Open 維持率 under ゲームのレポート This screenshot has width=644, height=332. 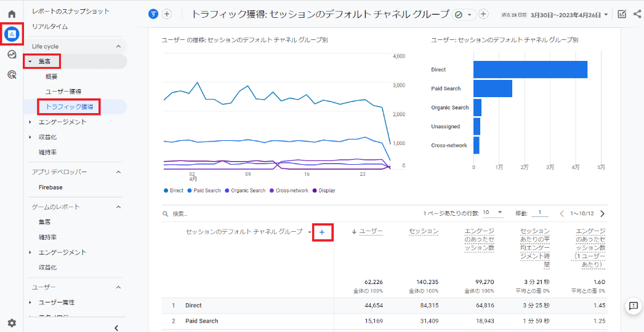coord(47,237)
